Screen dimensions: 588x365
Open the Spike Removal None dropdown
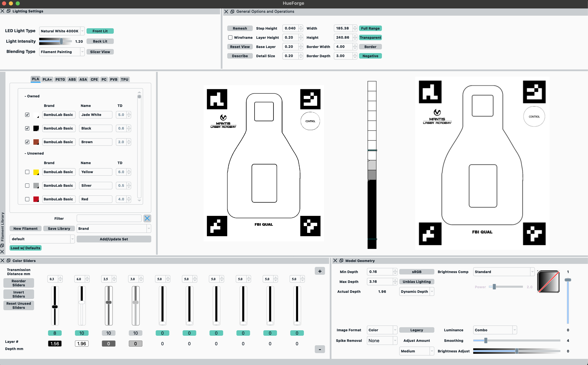coord(382,340)
